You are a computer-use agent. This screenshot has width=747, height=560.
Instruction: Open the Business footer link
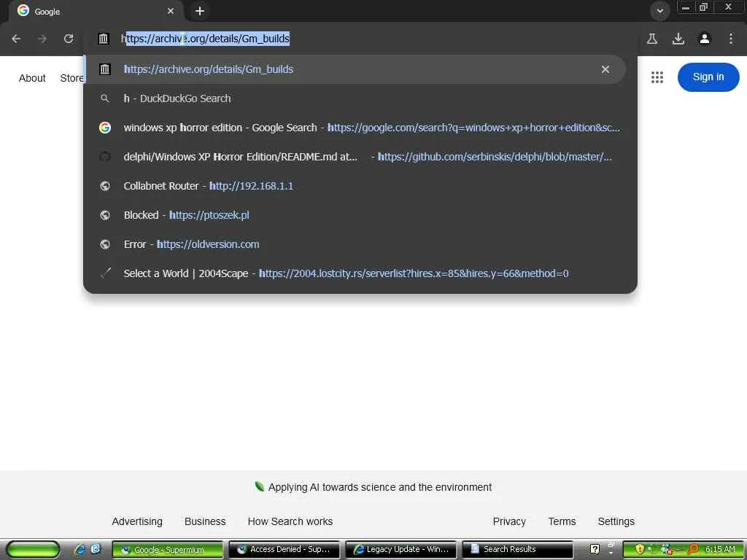coord(205,521)
